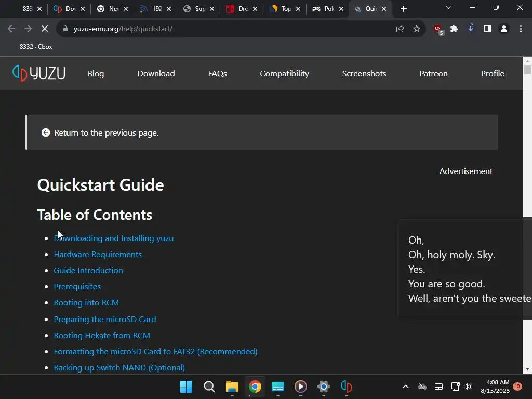Image resolution: width=532 pixels, height=399 pixels.
Task: Click the '8332 · Cbox' bookmark
Action: (x=36, y=46)
